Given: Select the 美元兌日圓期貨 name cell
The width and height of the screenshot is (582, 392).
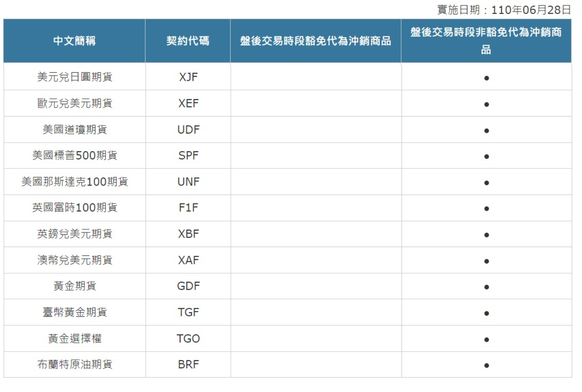Looking at the screenshot, I should [75, 77].
